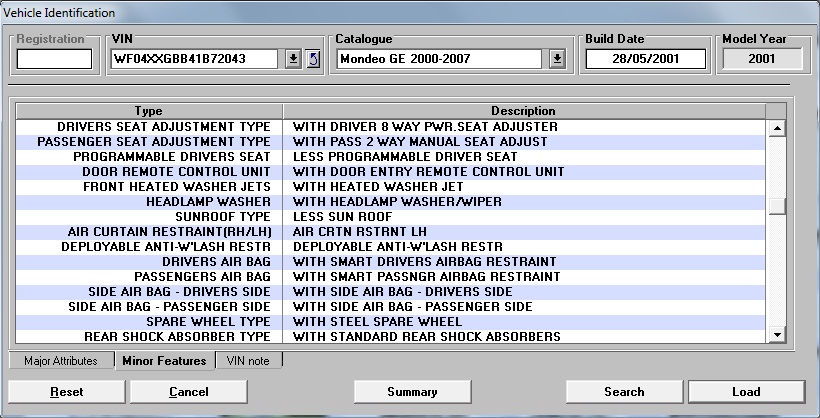
Task: Click the Description column header
Action: click(523, 111)
